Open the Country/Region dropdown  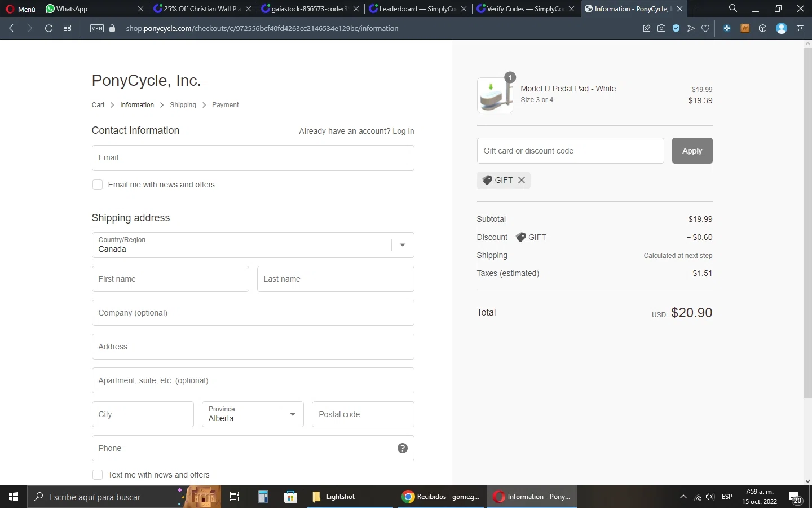253,245
